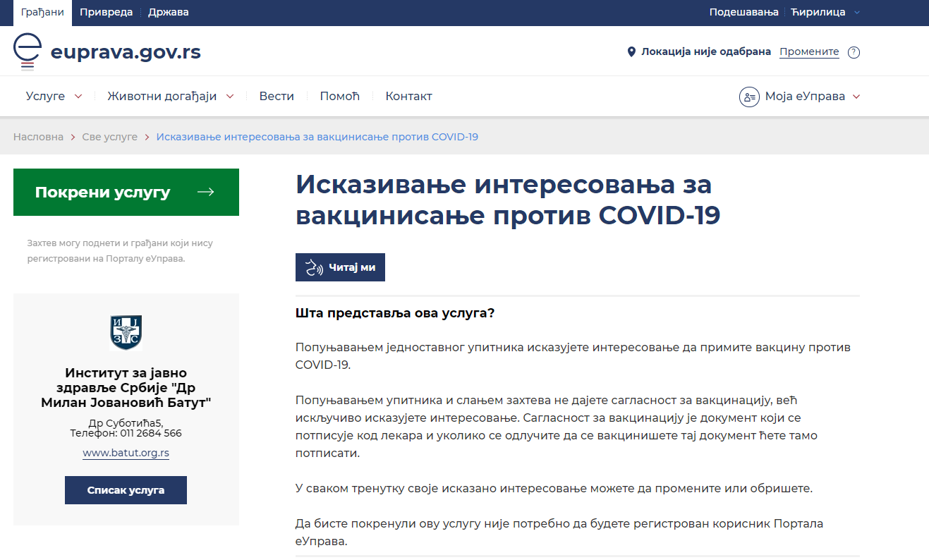Select the Грађани tab
The height and width of the screenshot is (560, 929).
click(42, 12)
